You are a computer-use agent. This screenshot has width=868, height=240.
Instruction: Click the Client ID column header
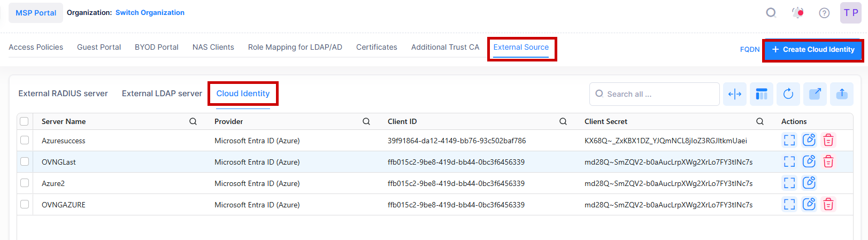402,121
